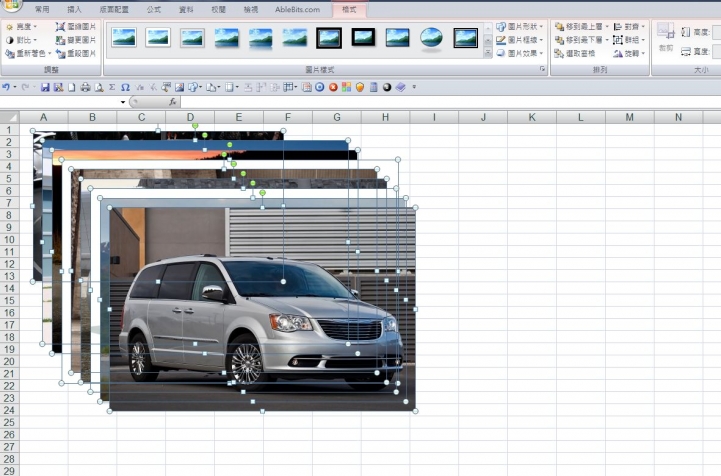Open the 選取窗格 selection pane
Viewport: 721px width, 476px height.
tap(575, 53)
